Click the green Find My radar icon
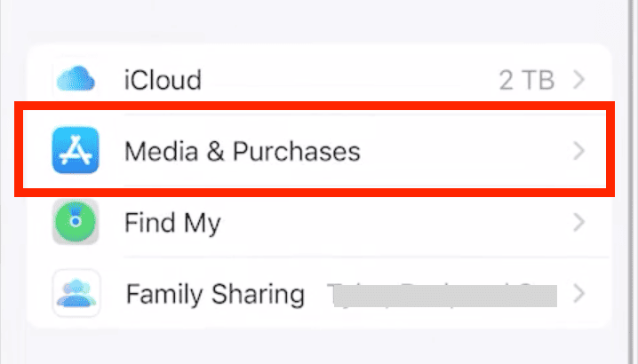The image size is (638, 364). click(76, 222)
